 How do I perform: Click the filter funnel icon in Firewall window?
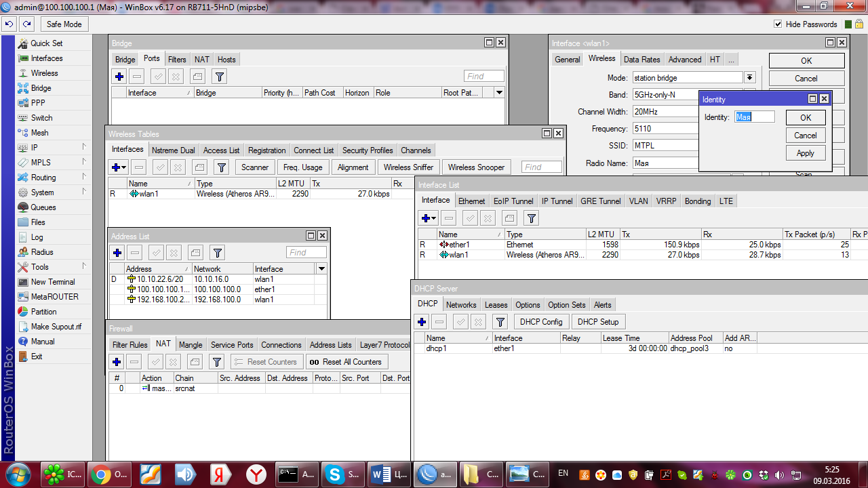pyautogui.click(x=216, y=362)
